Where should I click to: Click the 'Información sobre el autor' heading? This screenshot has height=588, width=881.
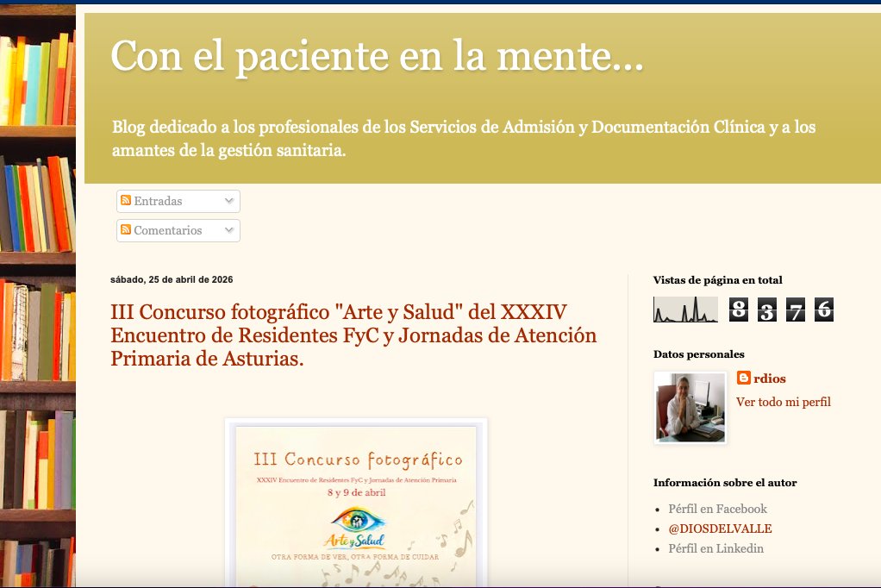pyautogui.click(x=725, y=482)
